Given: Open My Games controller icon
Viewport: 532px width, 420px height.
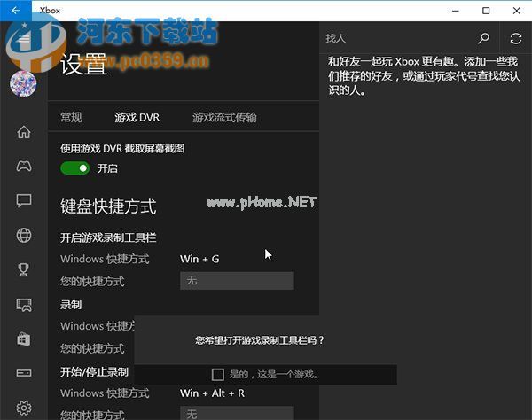Looking at the screenshot, I should pos(24,166).
